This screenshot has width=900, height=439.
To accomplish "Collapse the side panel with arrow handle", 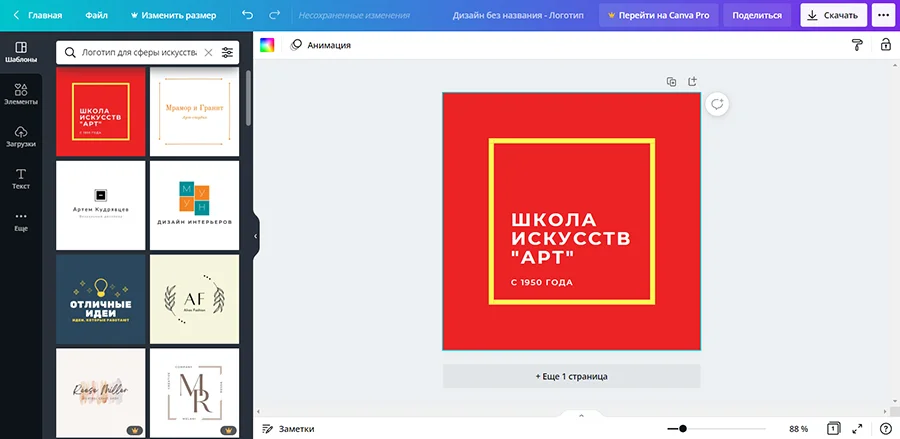I will point(255,236).
